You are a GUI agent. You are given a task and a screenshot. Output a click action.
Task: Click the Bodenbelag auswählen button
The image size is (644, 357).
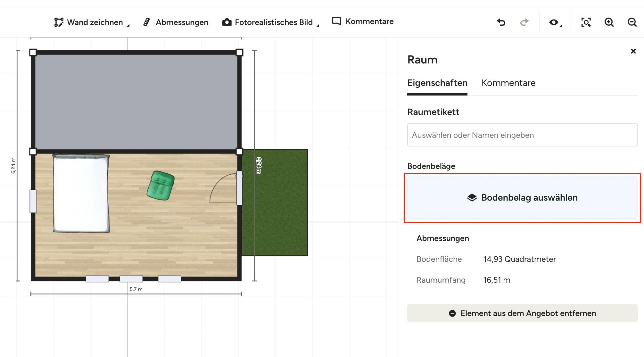[522, 197]
